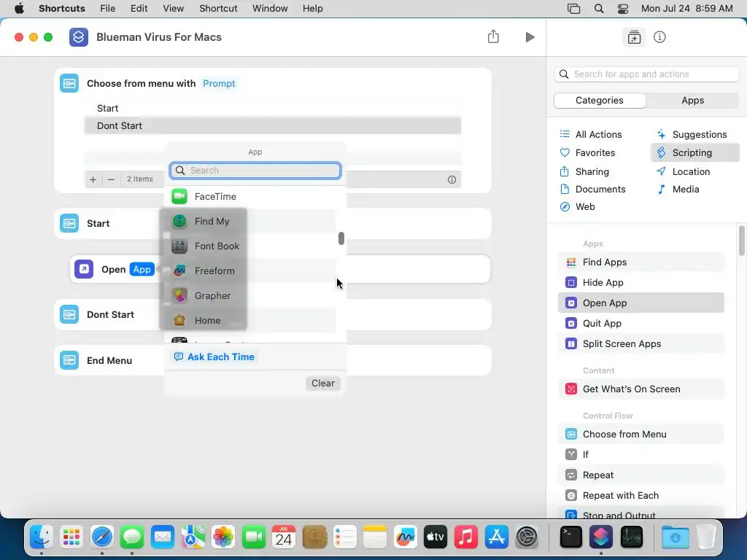Add the If action
The image size is (747, 560).
[x=640, y=455]
